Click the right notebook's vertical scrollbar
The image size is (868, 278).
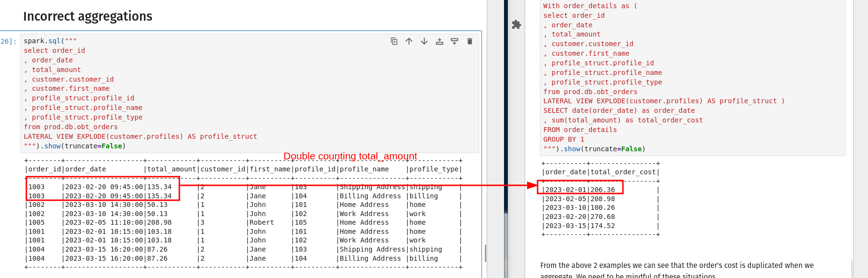(x=852, y=268)
